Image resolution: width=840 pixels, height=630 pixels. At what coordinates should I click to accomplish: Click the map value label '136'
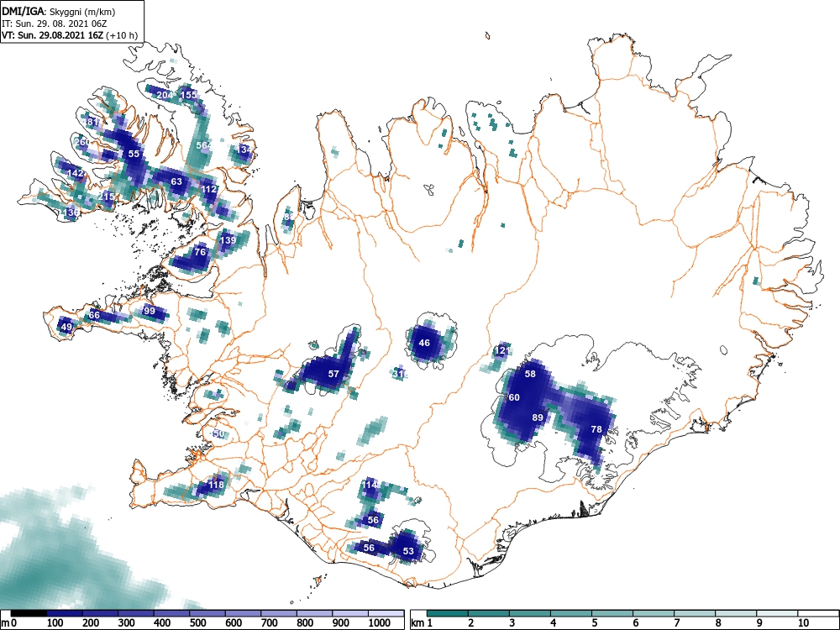(71, 213)
